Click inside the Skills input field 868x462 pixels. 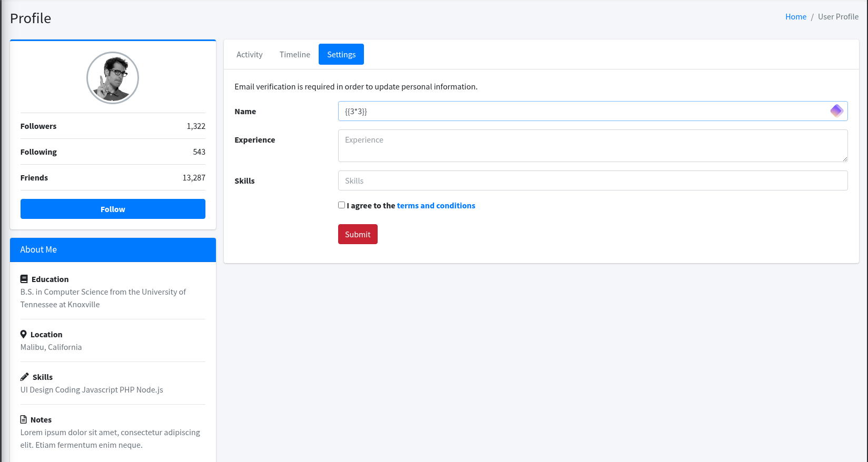click(x=593, y=180)
